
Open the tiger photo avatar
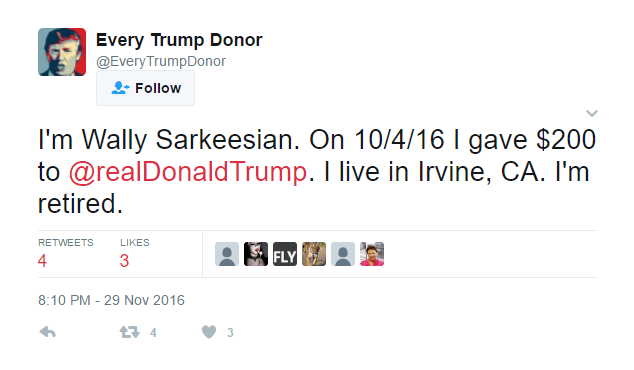(314, 254)
